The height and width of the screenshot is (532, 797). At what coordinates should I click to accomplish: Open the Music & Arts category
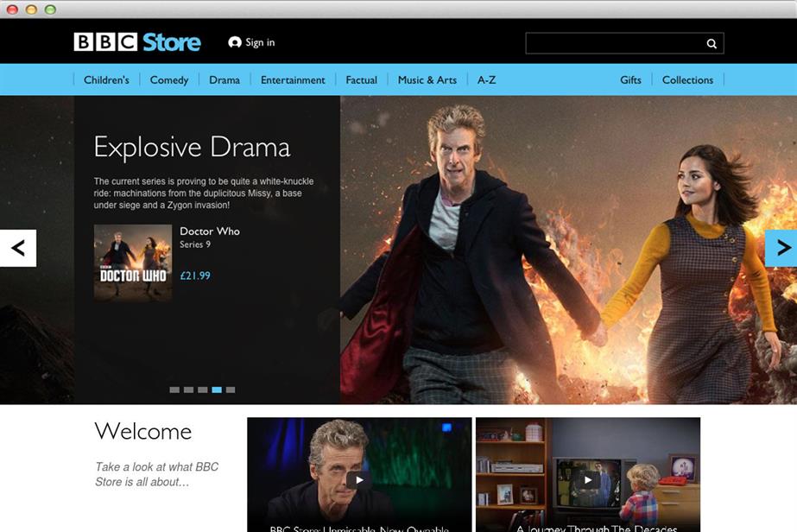pos(427,79)
